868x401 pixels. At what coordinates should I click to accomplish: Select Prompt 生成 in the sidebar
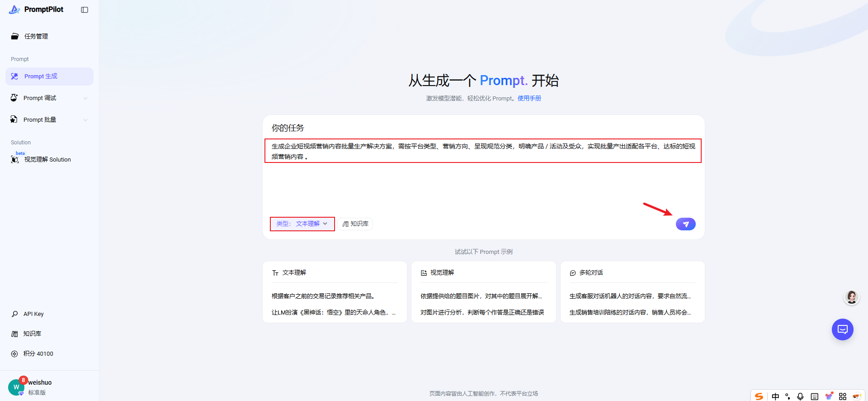(x=49, y=76)
